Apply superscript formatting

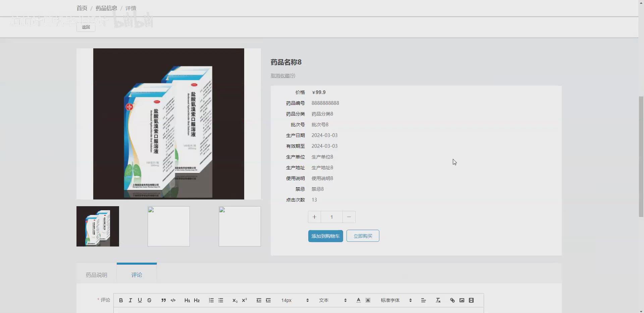point(245,300)
